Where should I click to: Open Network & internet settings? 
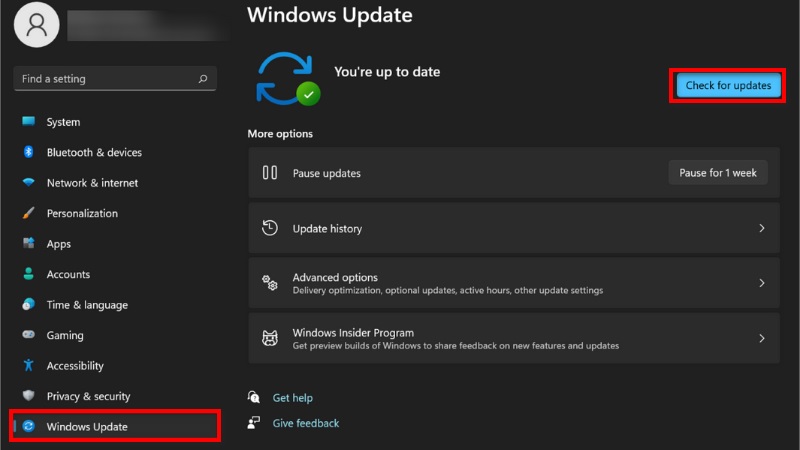tap(92, 183)
